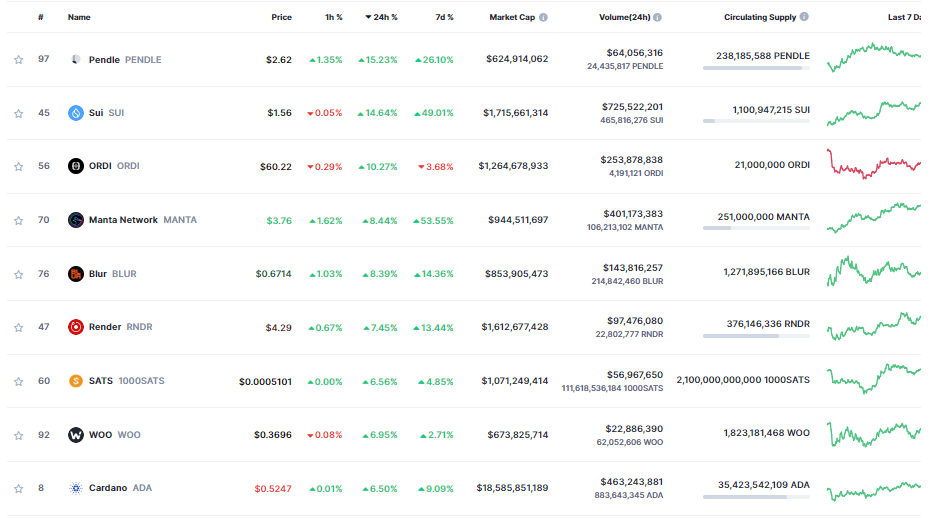The image size is (937, 518).
Task: Open the Manta Network MANTA page
Action: [143, 220]
